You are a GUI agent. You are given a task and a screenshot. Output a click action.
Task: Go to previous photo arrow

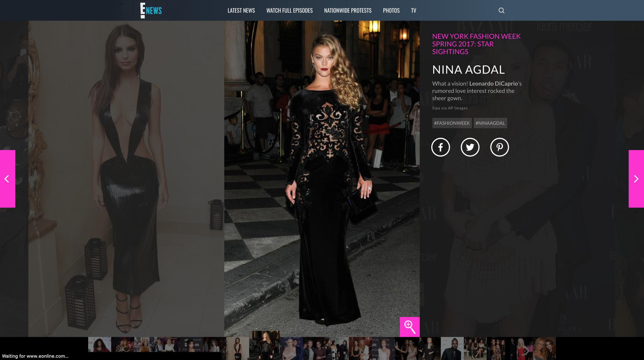7,179
